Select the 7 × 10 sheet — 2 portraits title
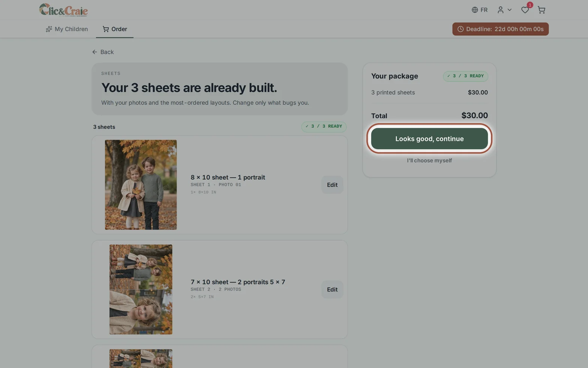Viewport: 588px width, 368px height. click(x=238, y=282)
